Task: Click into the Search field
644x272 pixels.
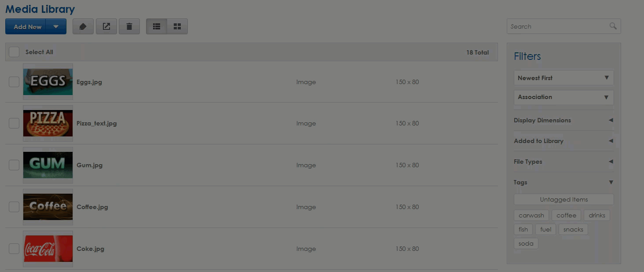Action: pos(558,26)
